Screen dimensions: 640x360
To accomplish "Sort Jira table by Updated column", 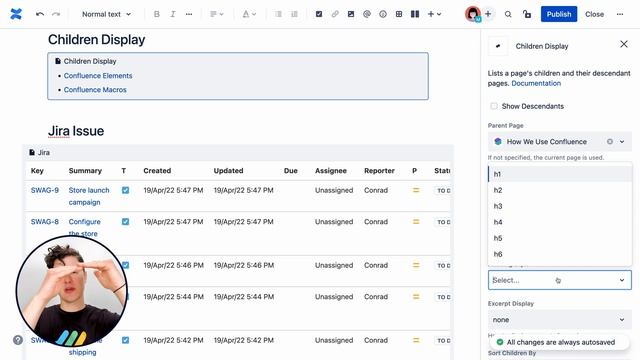I will [x=228, y=171].
